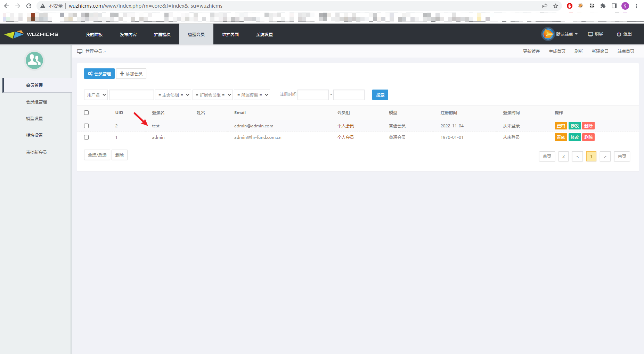Open the red stop-hand adblock extension
644x354 pixels.
coord(570,6)
